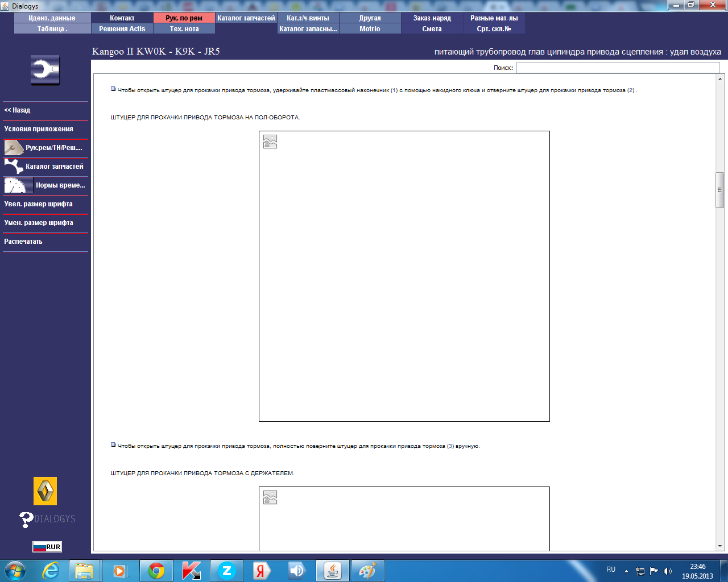
Task: Open the Заказ-наряд tab
Action: pyautogui.click(x=432, y=18)
